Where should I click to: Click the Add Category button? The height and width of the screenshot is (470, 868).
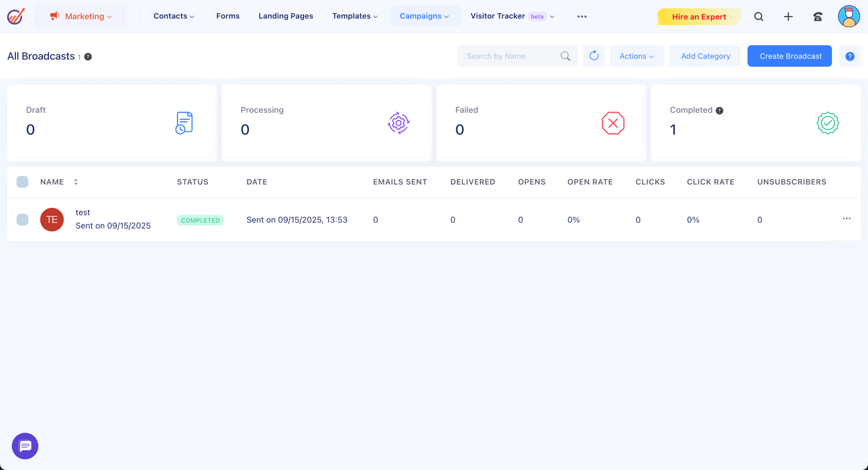point(705,56)
